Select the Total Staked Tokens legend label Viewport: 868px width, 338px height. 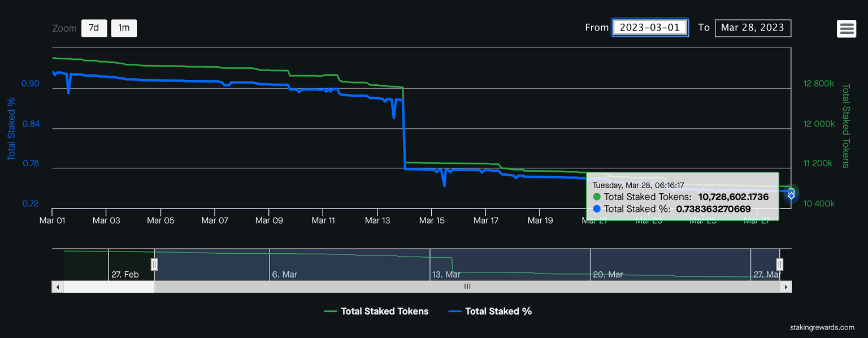pyautogui.click(x=384, y=311)
